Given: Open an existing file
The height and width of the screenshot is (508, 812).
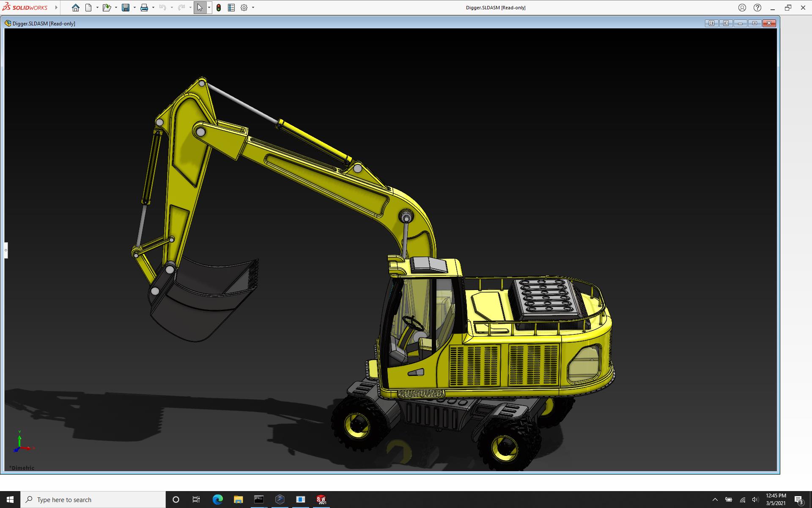Looking at the screenshot, I should 107,8.
